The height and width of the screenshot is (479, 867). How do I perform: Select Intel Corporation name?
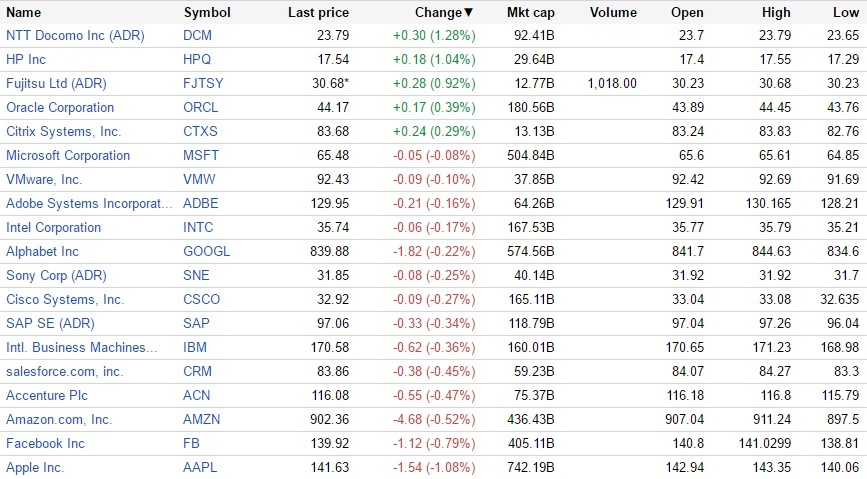(53, 228)
